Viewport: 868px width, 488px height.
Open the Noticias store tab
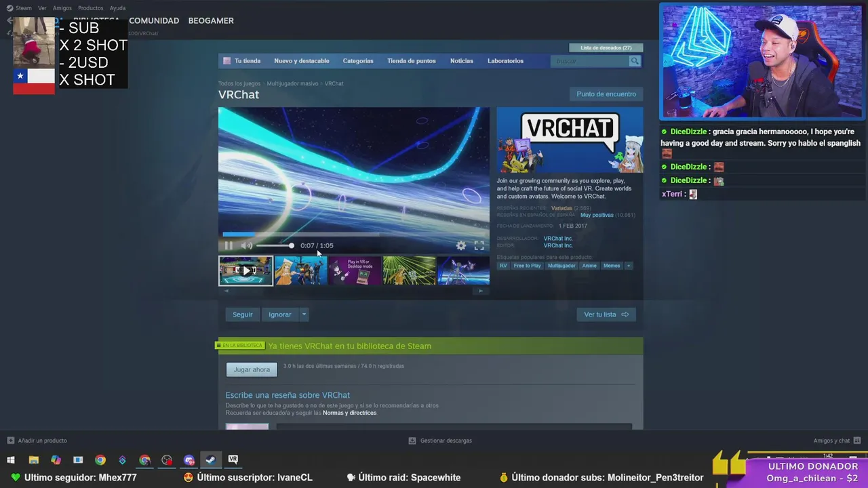462,61
